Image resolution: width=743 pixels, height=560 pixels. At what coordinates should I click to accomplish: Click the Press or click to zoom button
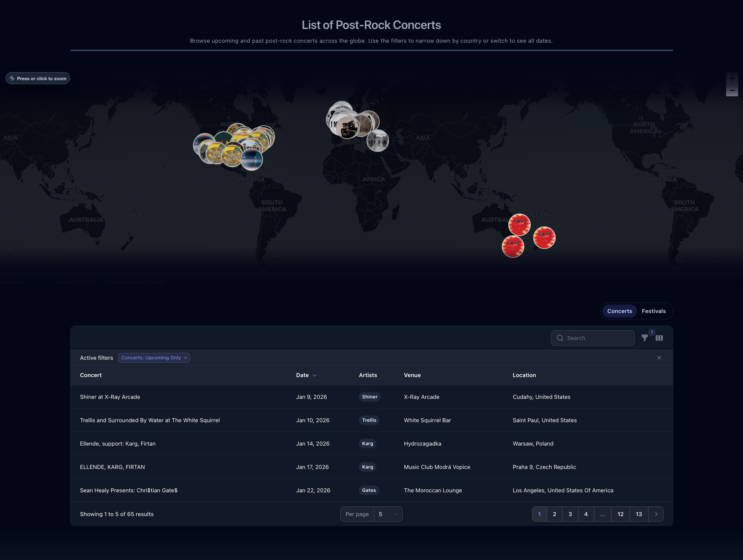tap(38, 79)
